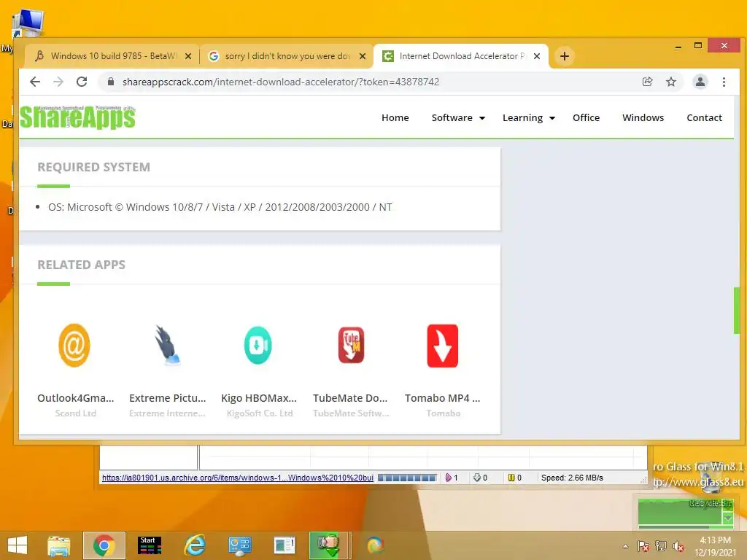Image resolution: width=747 pixels, height=560 pixels.
Task: Open the Kigo HBOMax... title link
Action: pos(259,398)
